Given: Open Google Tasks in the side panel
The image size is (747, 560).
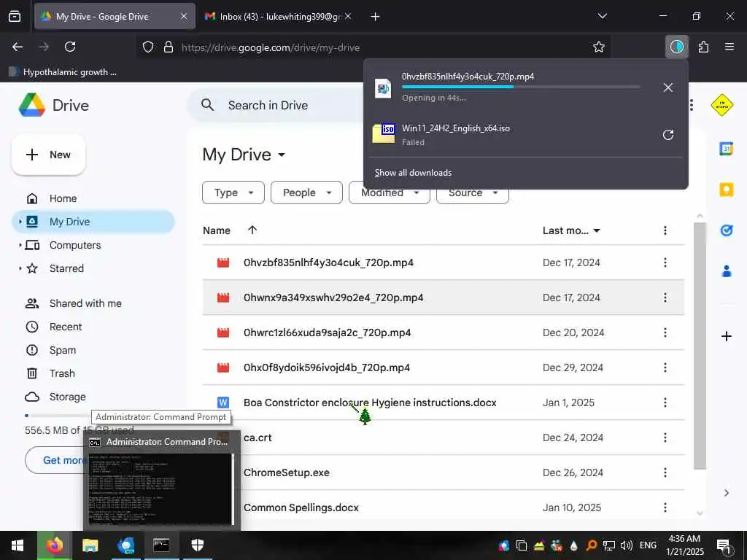Looking at the screenshot, I should [726, 230].
